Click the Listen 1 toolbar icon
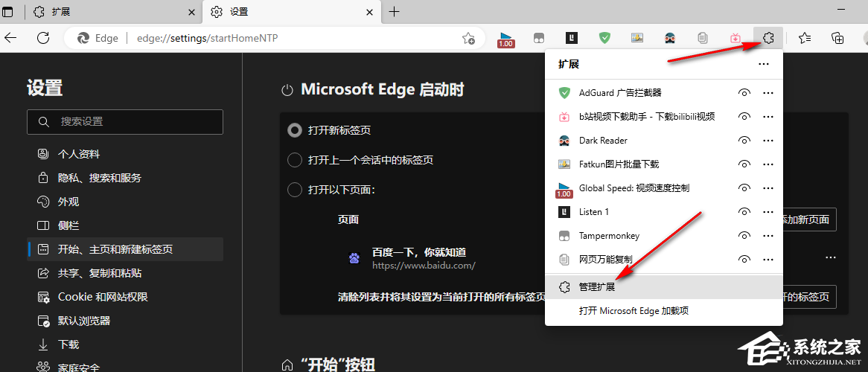The height and width of the screenshot is (372, 868). click(571, 38)
